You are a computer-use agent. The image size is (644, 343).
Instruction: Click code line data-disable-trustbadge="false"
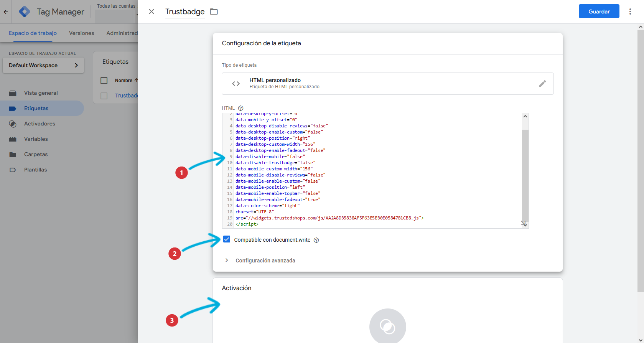275,163
